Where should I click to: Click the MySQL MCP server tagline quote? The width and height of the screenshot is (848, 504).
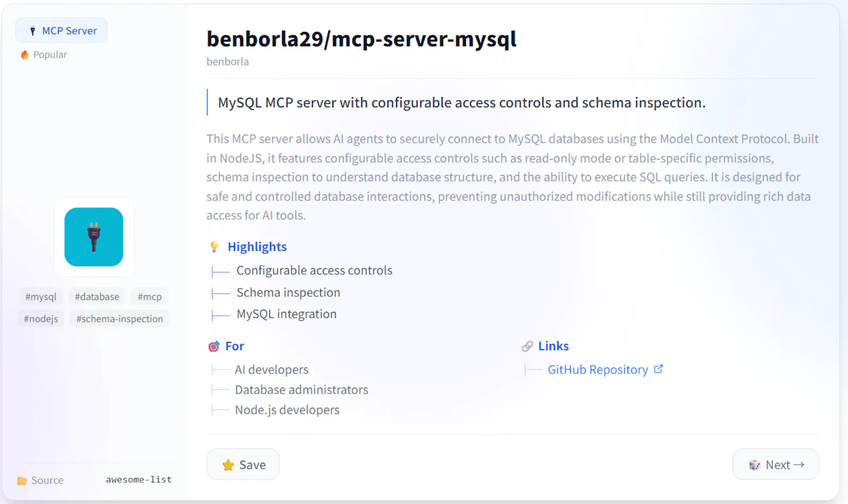coord(462,102)
